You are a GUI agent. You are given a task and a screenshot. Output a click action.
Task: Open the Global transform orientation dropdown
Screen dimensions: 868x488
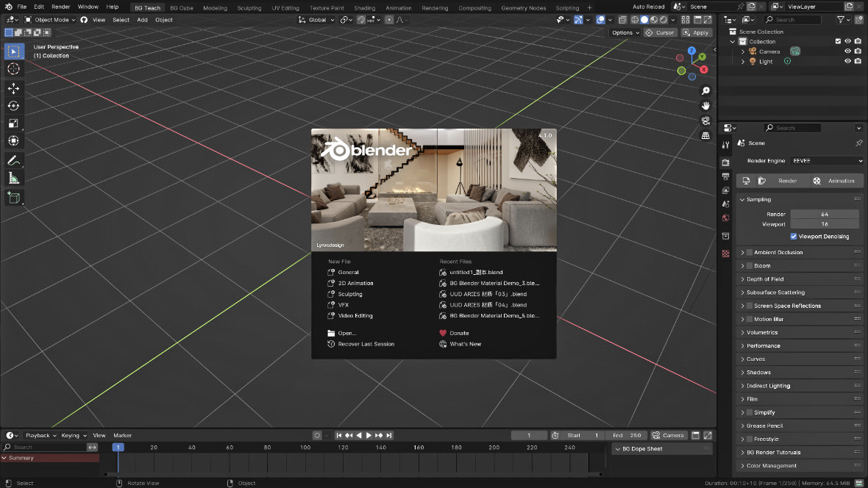click(316, 20)
